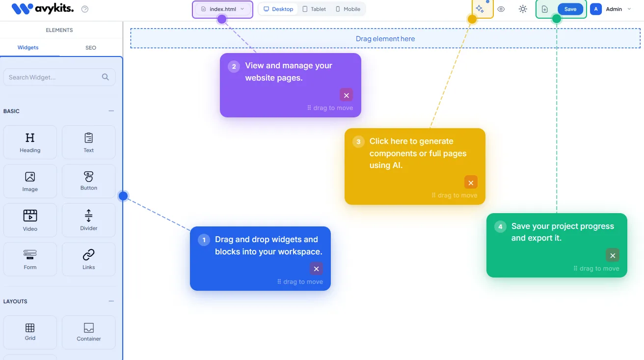
Task: Select the Grid layout
Action: [x=30, y=332]
